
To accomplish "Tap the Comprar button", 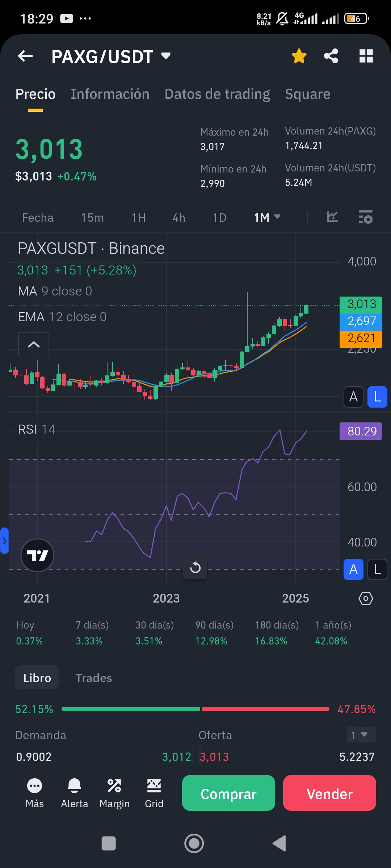I will (x=228, y=793).
